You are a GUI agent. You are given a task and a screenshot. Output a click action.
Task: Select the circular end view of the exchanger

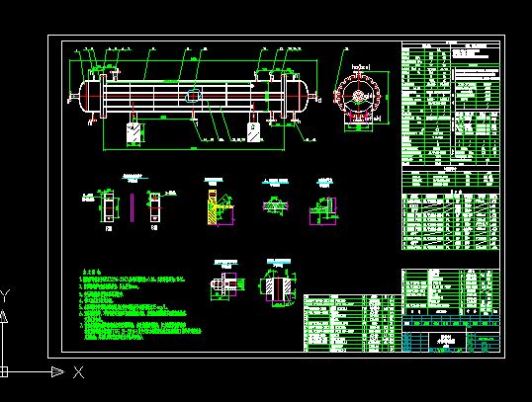click(357, 96)
